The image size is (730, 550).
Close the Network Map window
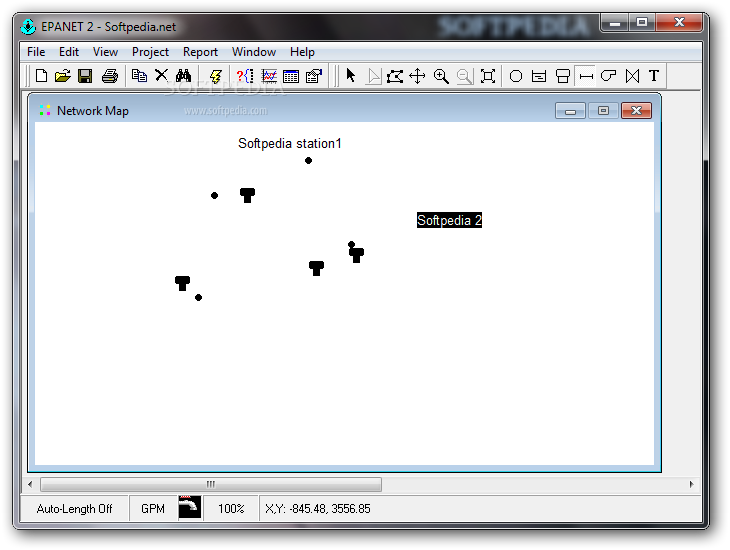[x=636, y=111]
